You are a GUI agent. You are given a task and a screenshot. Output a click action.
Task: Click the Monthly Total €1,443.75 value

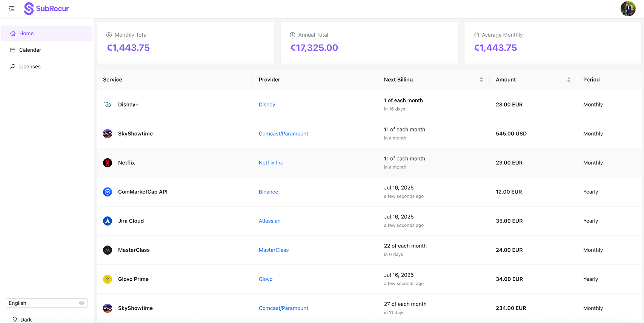pyautogui.click(x=128, y=48)
